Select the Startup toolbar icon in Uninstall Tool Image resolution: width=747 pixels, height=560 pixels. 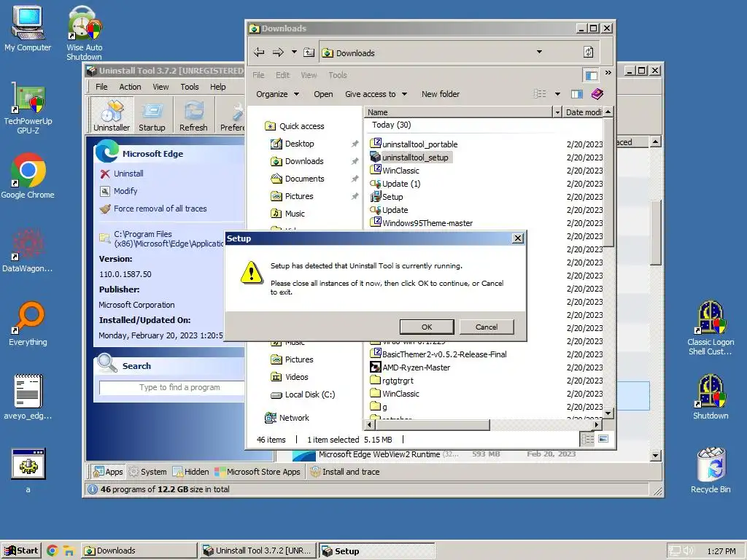(152, 114)
